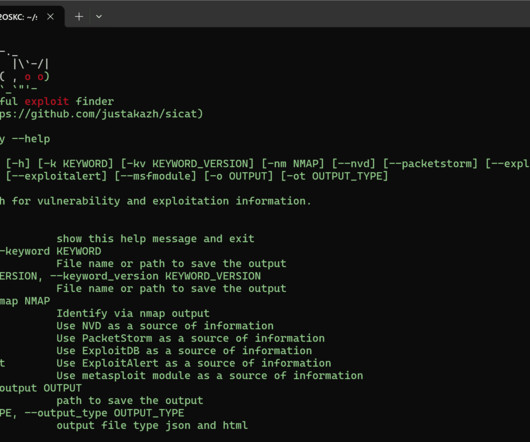Click the github.com/justakazh/sicat URL

(x=101, y=114)
